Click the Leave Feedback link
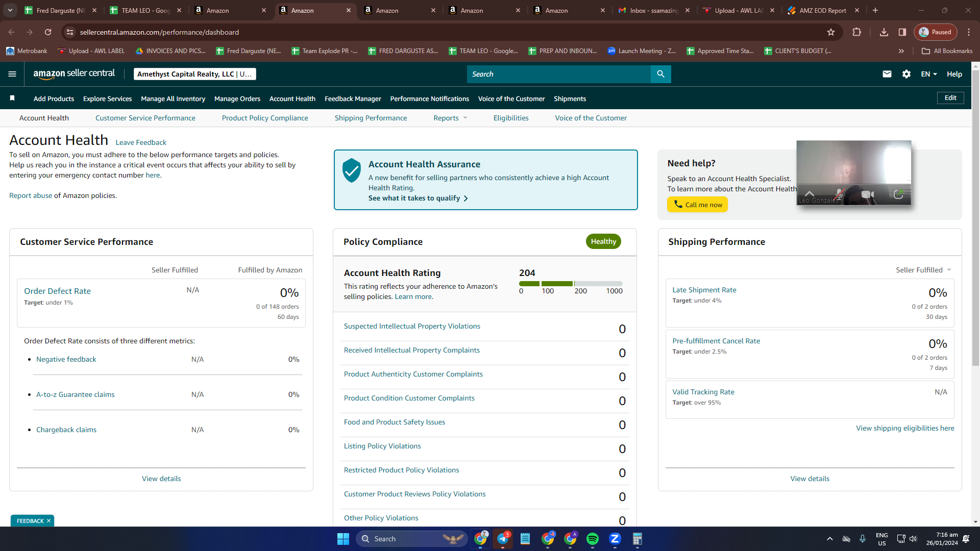 click(x=141, y=142)
